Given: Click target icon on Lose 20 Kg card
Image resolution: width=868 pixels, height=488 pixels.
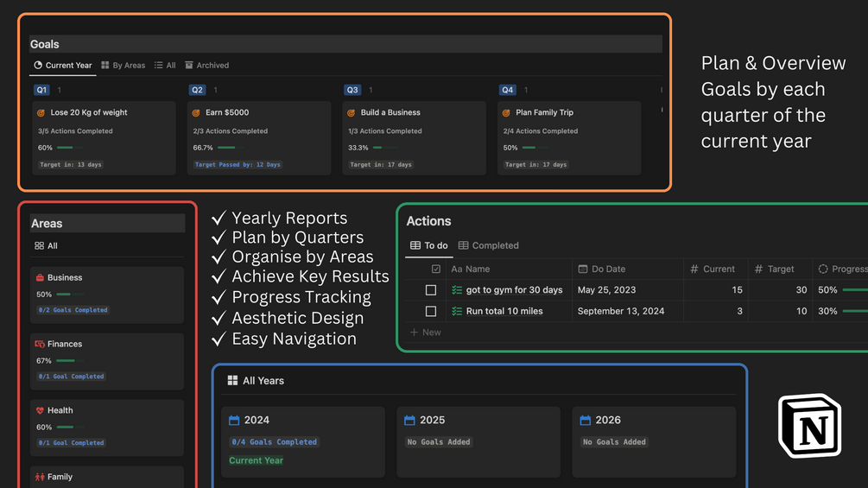Looking at the screenshot, I should click(x=41, y=113).
